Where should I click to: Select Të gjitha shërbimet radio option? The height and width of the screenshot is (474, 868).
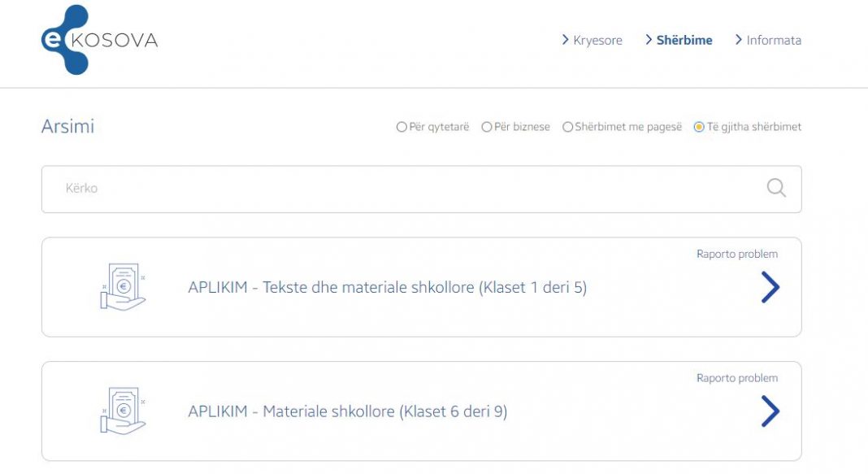click(699, 127)
